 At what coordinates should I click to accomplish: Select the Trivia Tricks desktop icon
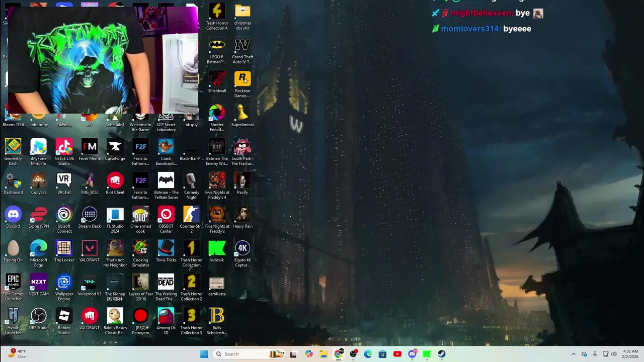[166, 251]
